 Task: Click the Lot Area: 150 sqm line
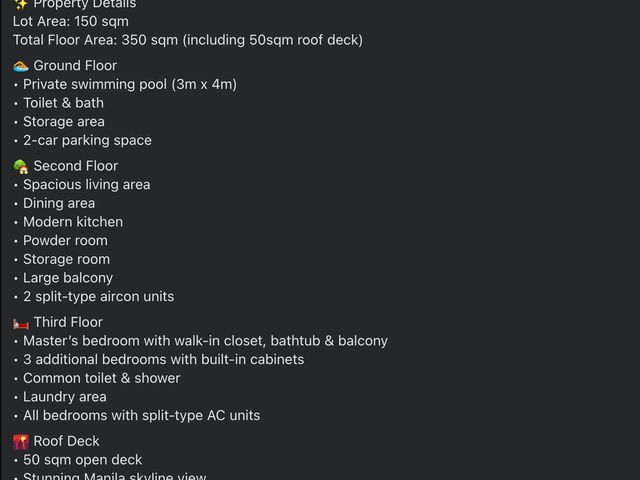(71, 21)
